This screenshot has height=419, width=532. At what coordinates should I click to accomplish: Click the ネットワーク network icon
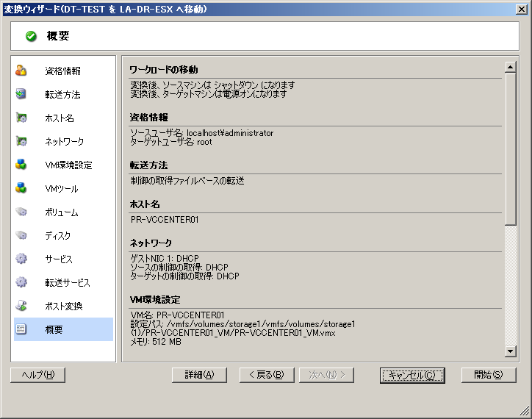(x=21, y=141)
